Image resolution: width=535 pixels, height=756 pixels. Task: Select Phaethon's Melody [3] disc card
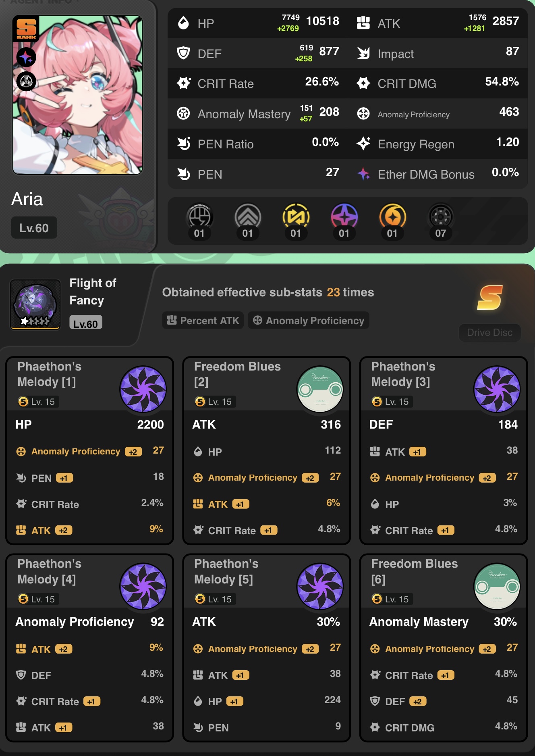(x=444, y=450)
